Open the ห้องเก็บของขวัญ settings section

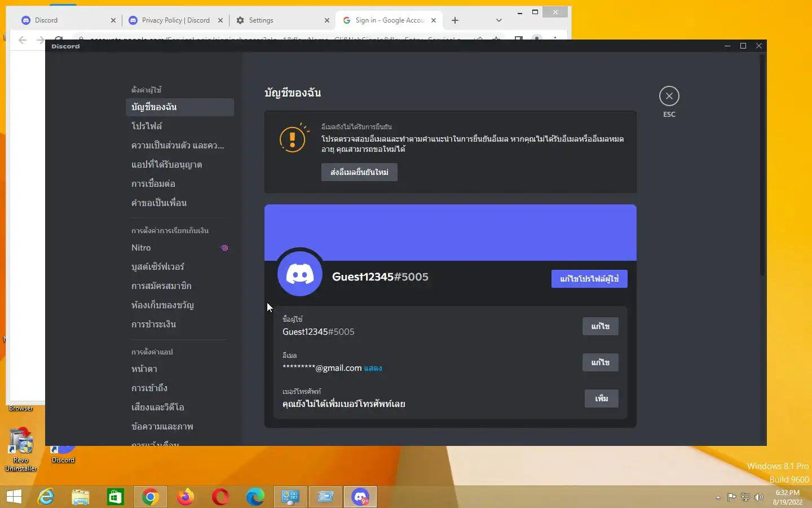click(x=180, y=305)
